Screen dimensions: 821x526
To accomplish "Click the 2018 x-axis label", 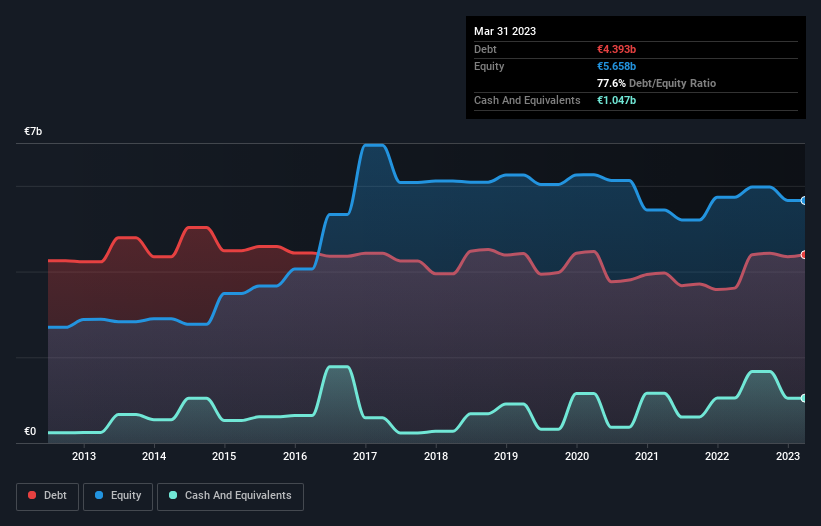I will point(436,456).
